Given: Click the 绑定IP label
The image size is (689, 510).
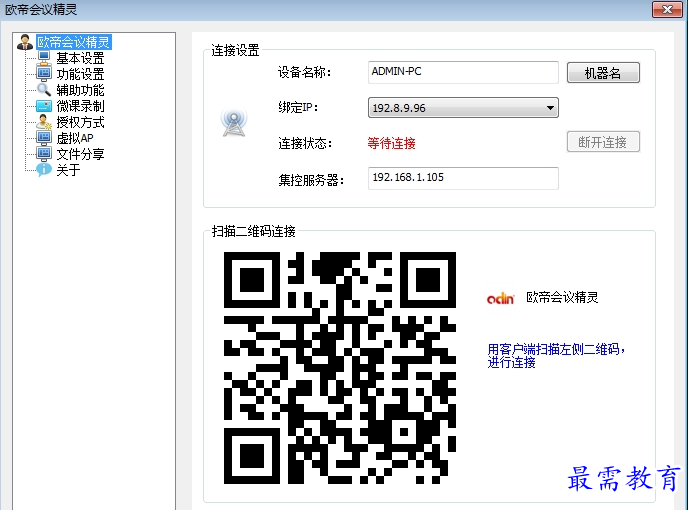Looking at the screenshot, I should 298,108.
